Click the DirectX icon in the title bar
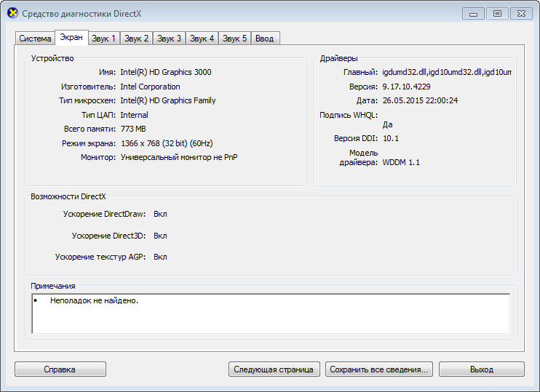The height and width of the screenshot is (392, 540). (12, 14)
